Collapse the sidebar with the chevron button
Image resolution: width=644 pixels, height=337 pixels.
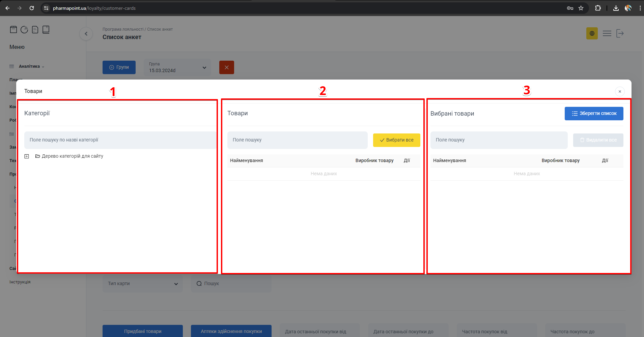(86, 34)
